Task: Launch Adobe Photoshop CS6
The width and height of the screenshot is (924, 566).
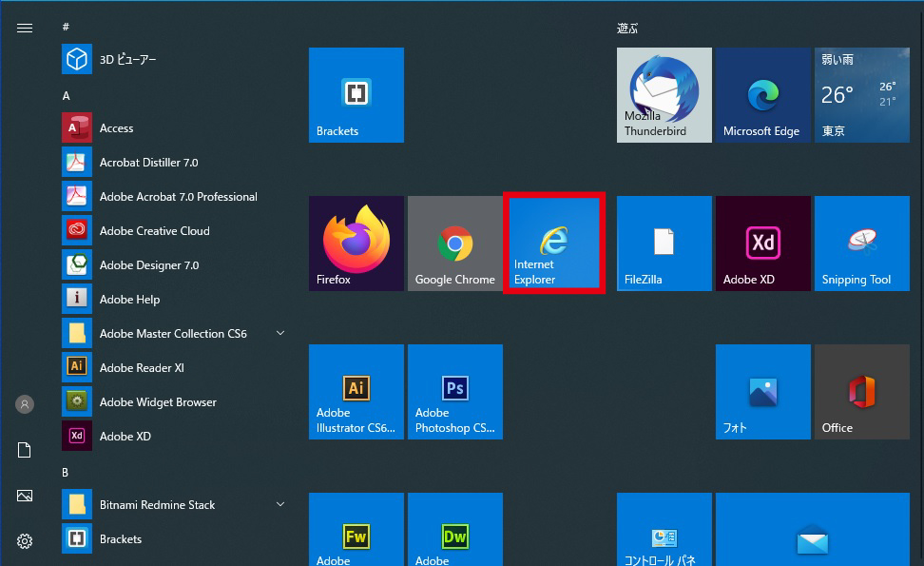Action: 454,391
